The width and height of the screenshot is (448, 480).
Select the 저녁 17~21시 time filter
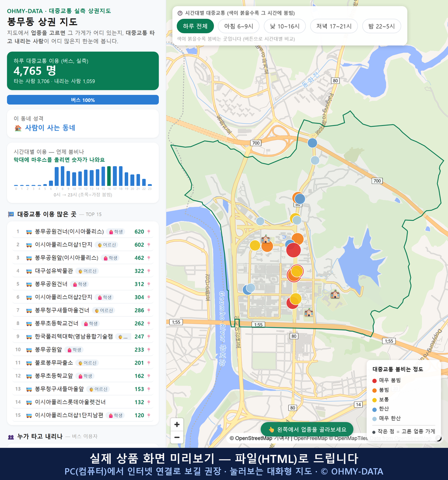pos(334,26)
